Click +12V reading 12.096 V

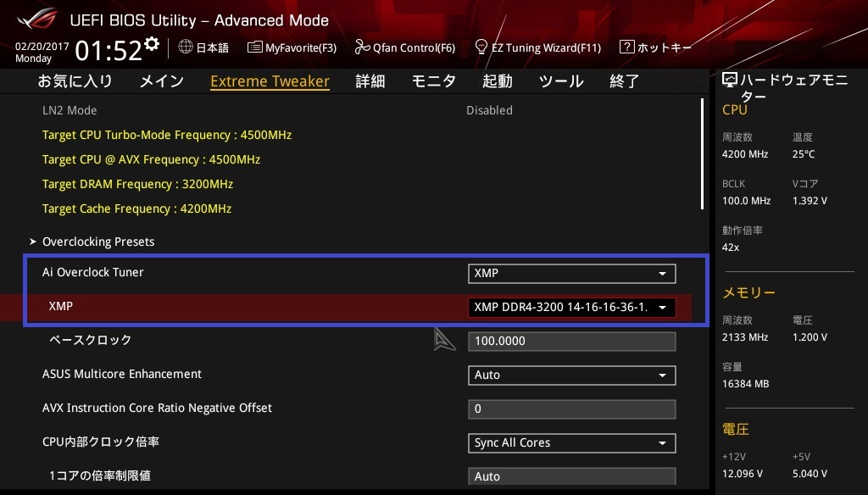[x=743, y=474]
